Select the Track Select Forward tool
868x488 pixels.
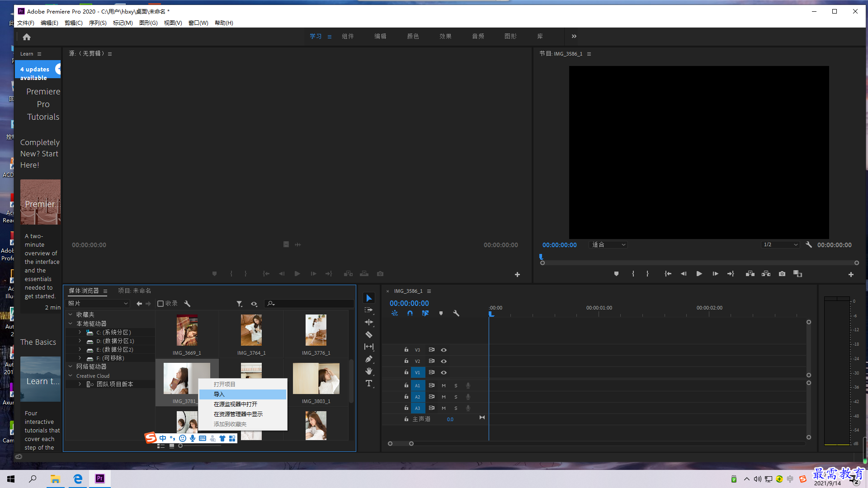(x=369, y=310)
